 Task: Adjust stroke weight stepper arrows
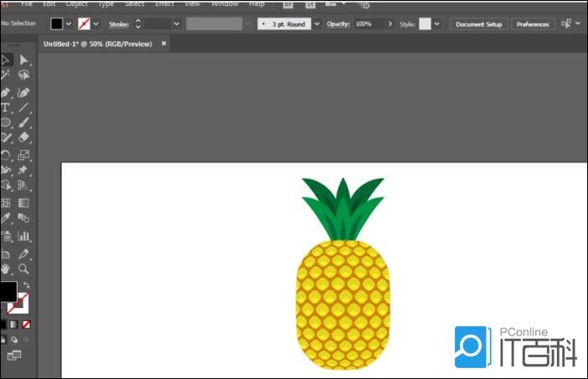tap(138, 24)
